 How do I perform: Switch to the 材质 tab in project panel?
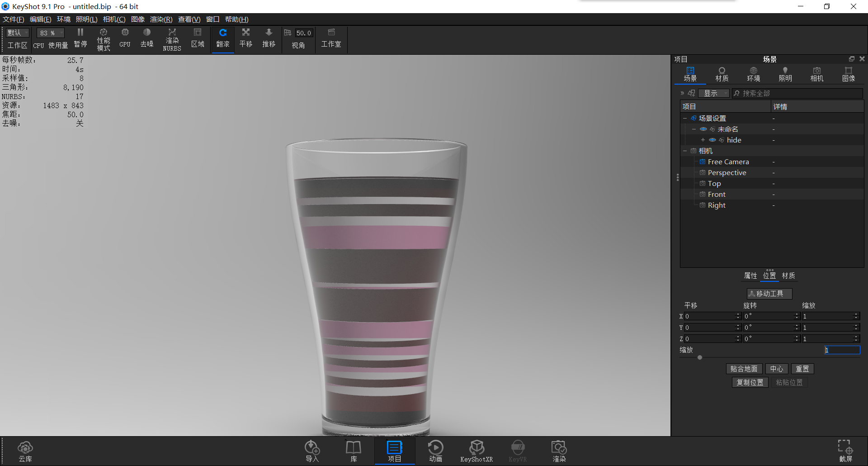pos(722,74)
